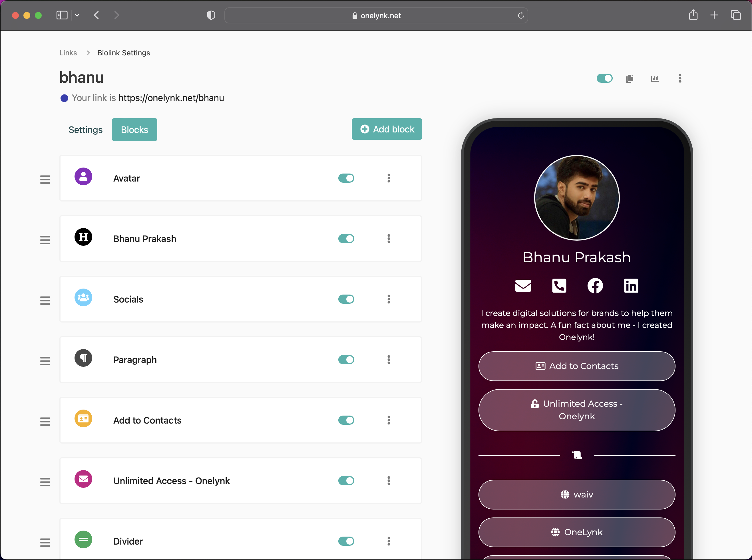This screenshot has height=560, width=752.
Task: Turn off the Paragraph block
Action: tap(346, 360)
